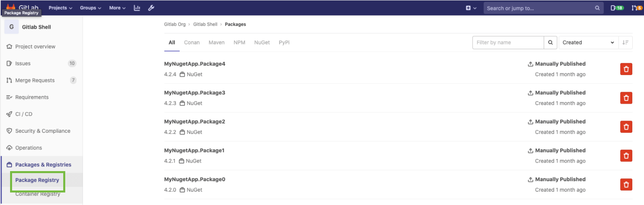Viewport: 644px width, 205px height.
Task: Open the MyNugetApp.Package1 package link
Action: (x=194, y=151)
